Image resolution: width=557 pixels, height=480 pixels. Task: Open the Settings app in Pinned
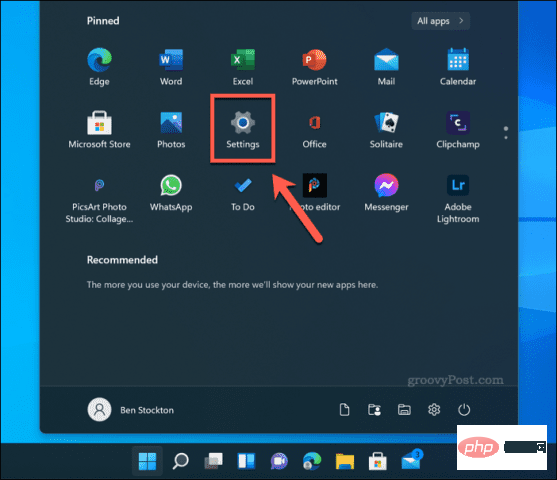pyautogui.click(x=243, y=129)
